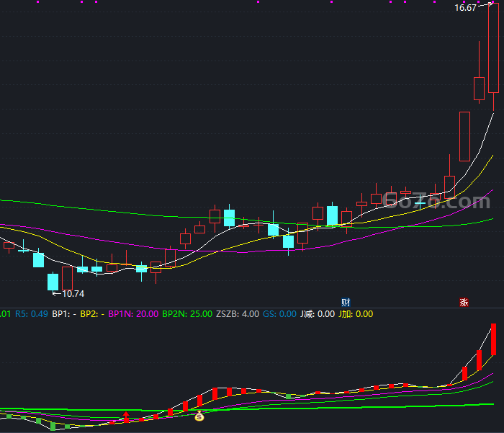504x433 pixels.
Task: Select the ZSZB: 4.00 indicator value
Action: tap(238, 314)
